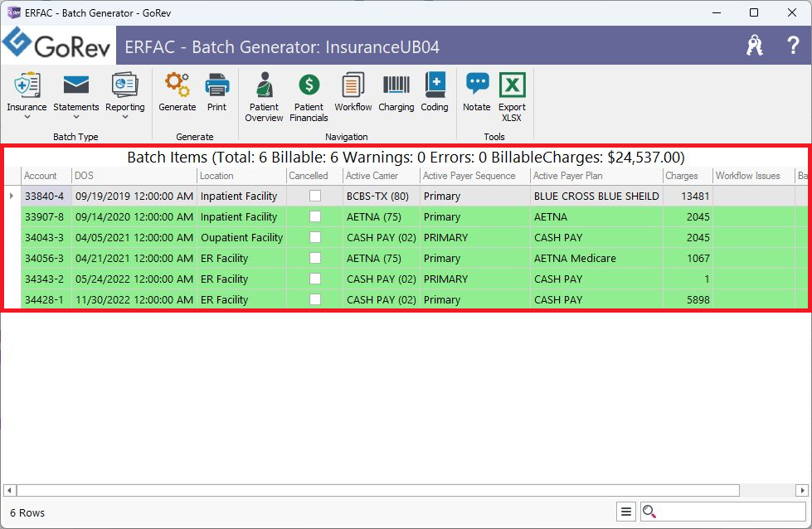812x529 pixels.
Task: Click the BCBS-TX (80) carrier cell
Action: (382, 197)
